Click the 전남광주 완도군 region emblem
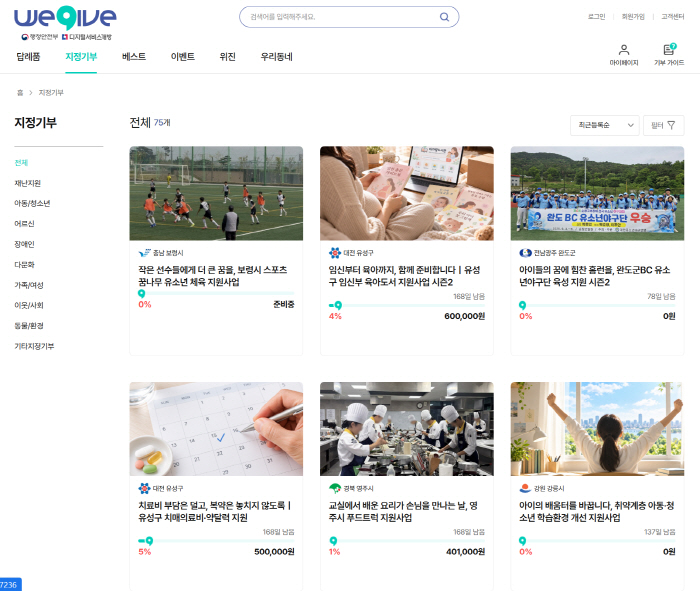Viewport: 700px width, 591px height. [525, 253]
